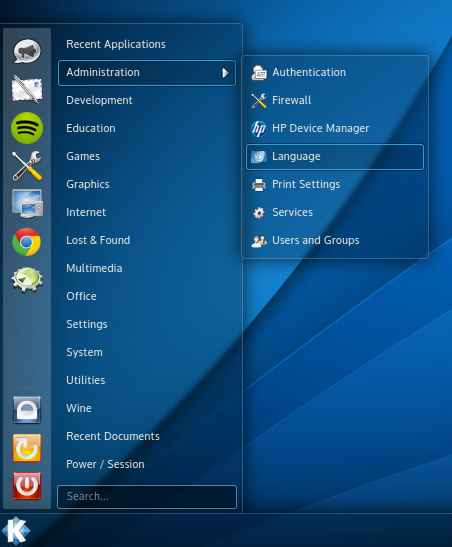This screenshot has height=547, width=452.
Task: Expand the Administration submenu arrow
Action: click(225, 73)
